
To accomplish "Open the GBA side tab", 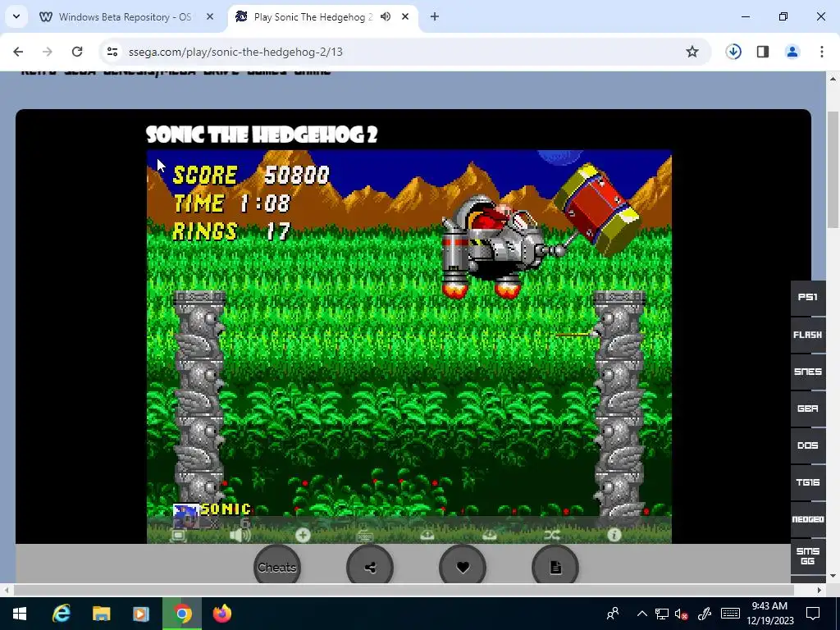I will pos(808,409).
